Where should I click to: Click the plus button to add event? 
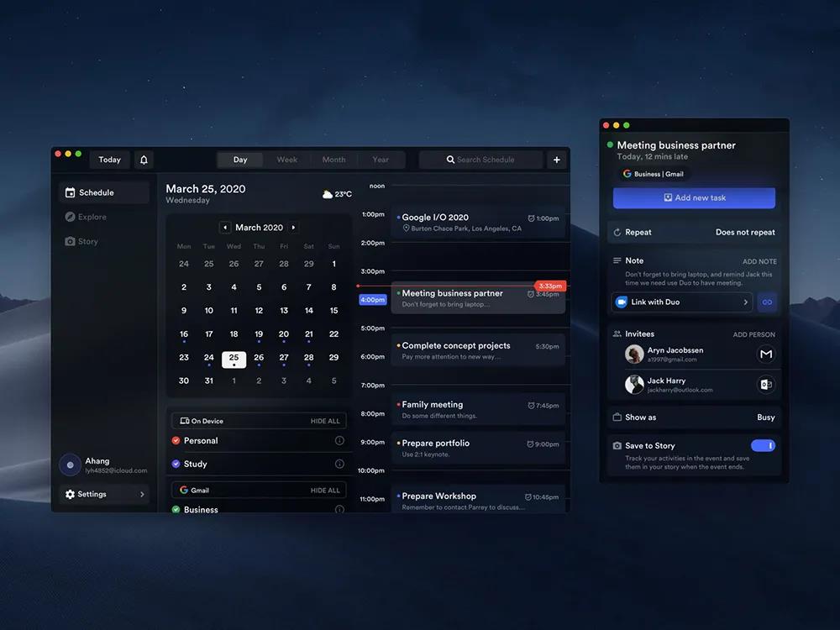pos(557,160)
